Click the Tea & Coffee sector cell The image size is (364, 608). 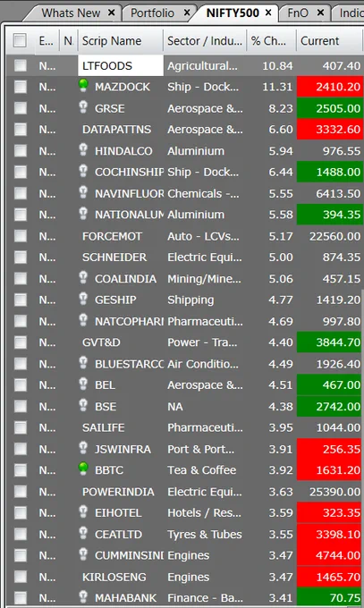pyautogui.click(x=202, y=470)
